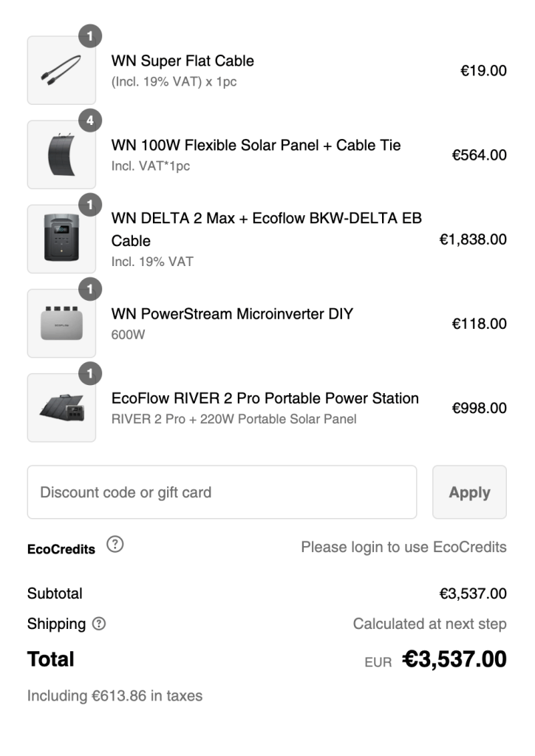
Task: Click the 'Calculated at next step' shipping text
Action: click(429, 624)
